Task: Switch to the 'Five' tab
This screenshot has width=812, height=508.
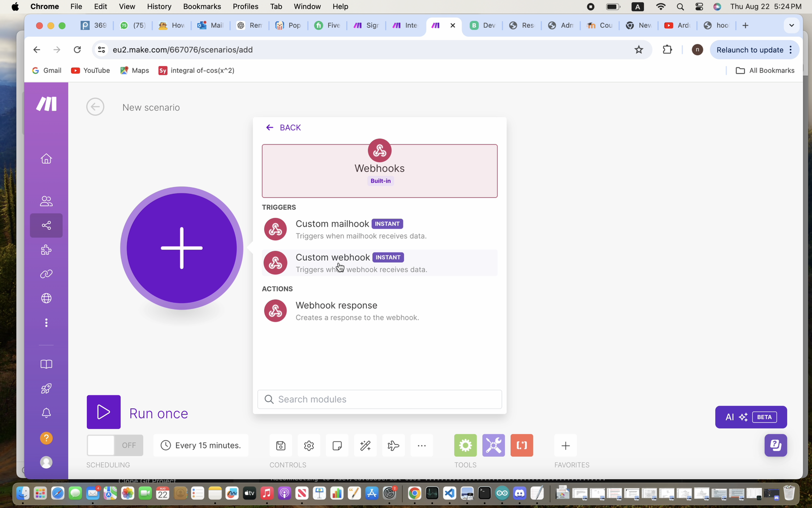Action: 327,25
